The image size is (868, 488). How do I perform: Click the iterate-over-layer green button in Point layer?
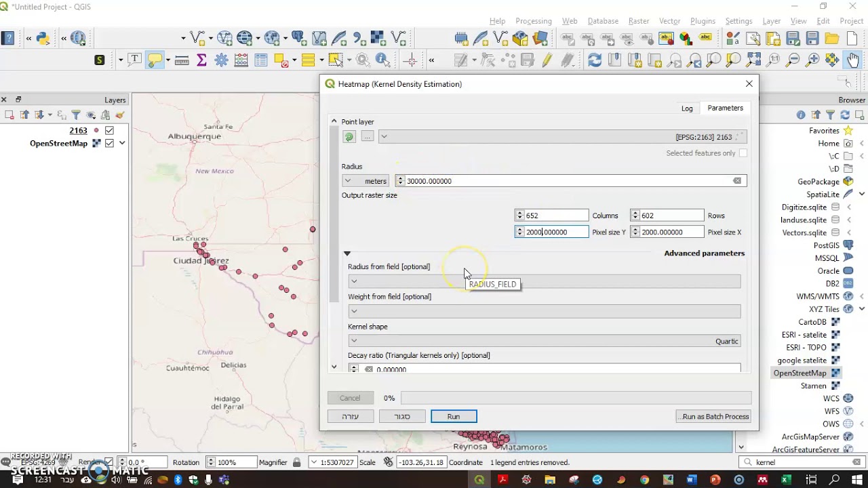(x=349, y=136)
